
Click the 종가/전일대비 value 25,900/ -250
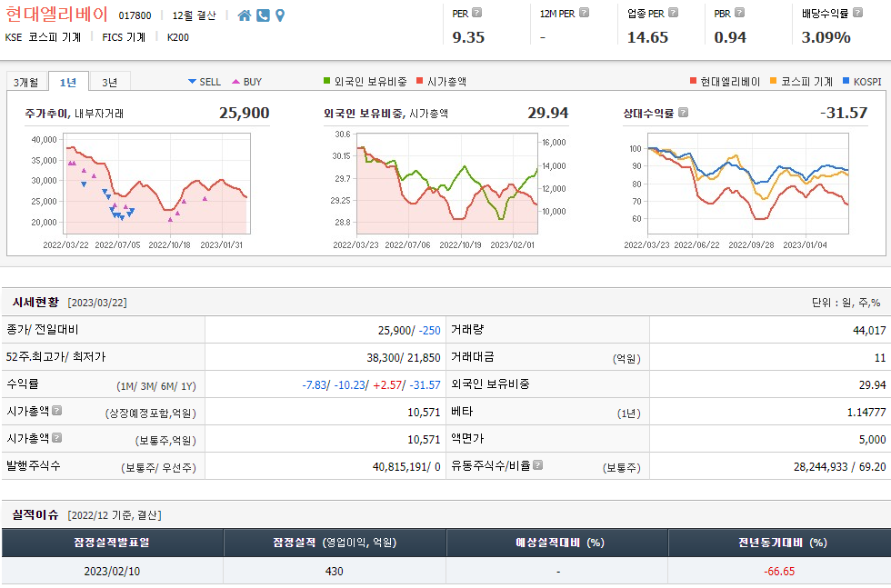[x=409, y=330]
